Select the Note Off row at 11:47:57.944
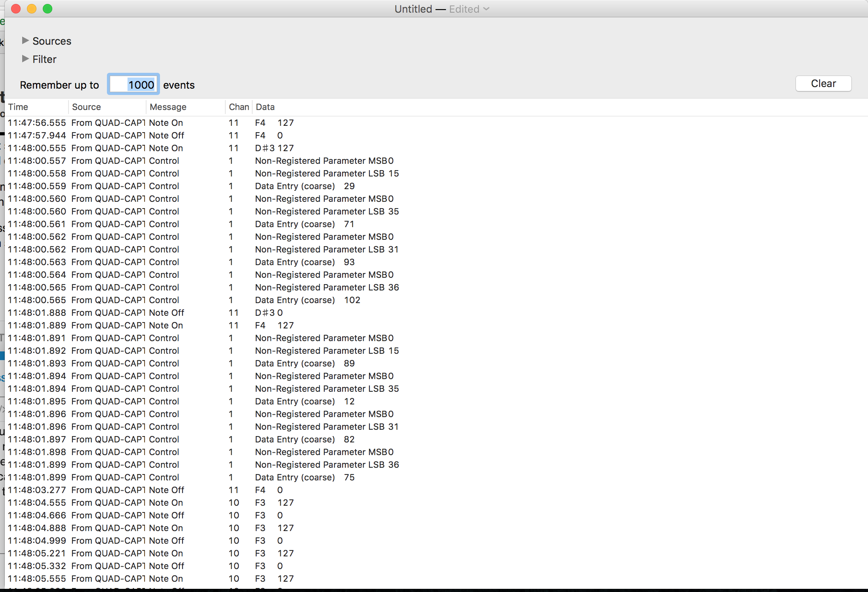Image resolution: width=868 pixels, height=592 pixels. pos(436,135)
